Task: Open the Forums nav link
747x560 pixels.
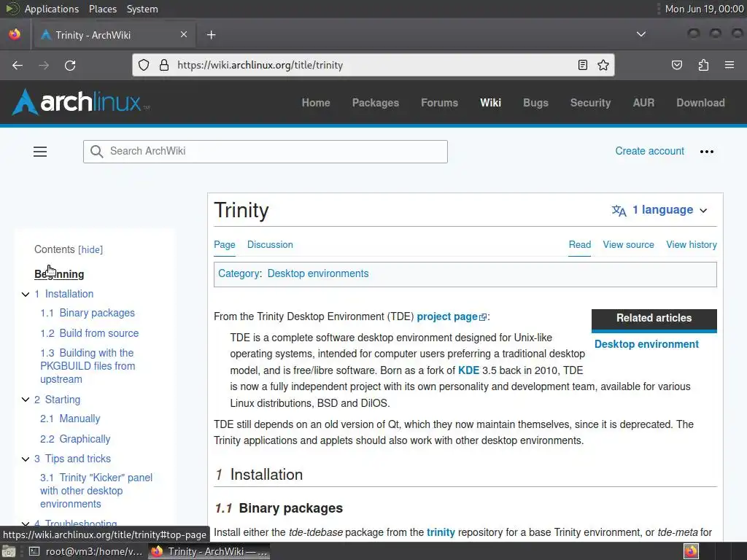Action: point(439,103)
